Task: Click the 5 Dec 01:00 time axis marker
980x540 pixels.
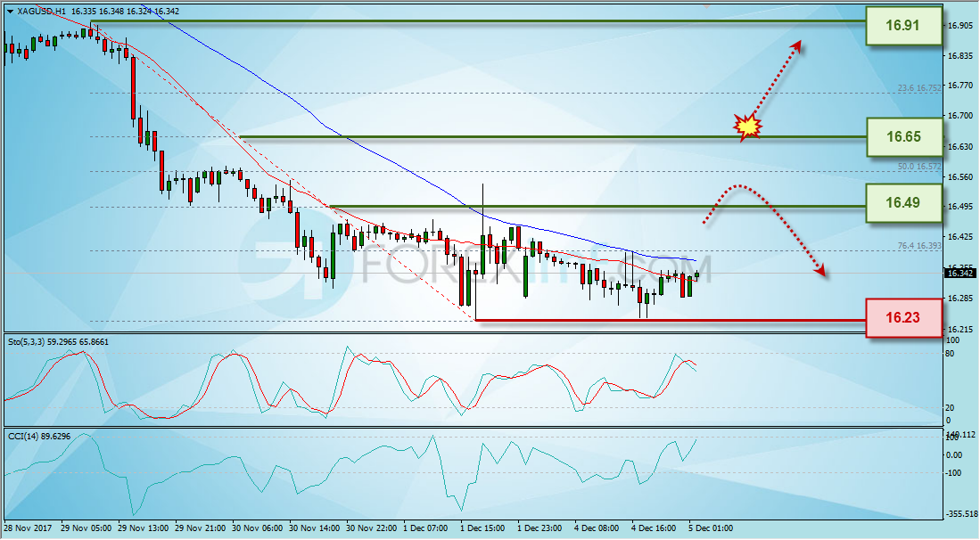Action: pos(711,528)
